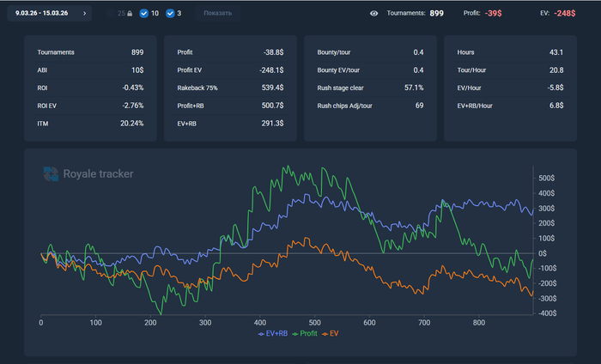Image resolution: width=601 pixels, height=364 pixels.
Task: Uncheck the 10 buy-in checkbox
Action: 143,14
